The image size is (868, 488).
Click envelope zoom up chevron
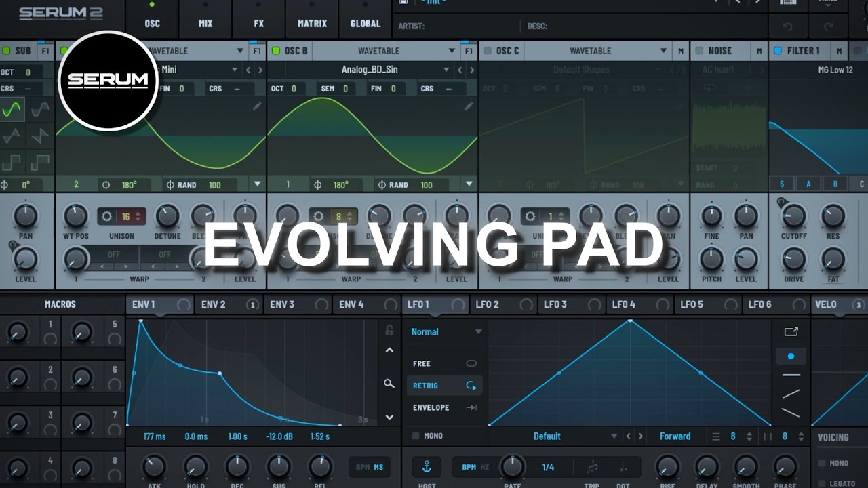[x=389, y=350]
